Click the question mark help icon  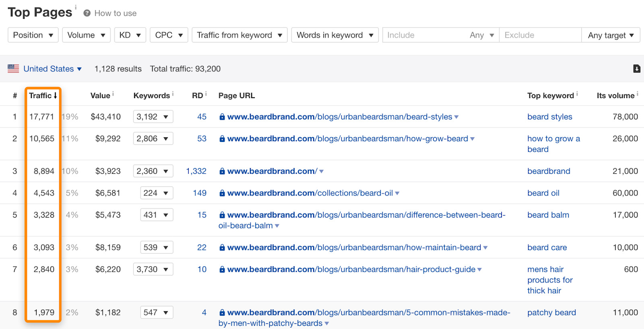click(87, 13)
